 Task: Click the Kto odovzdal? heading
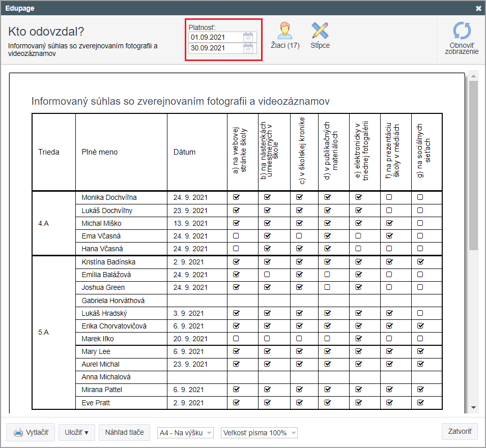click(x=46, y=32)
